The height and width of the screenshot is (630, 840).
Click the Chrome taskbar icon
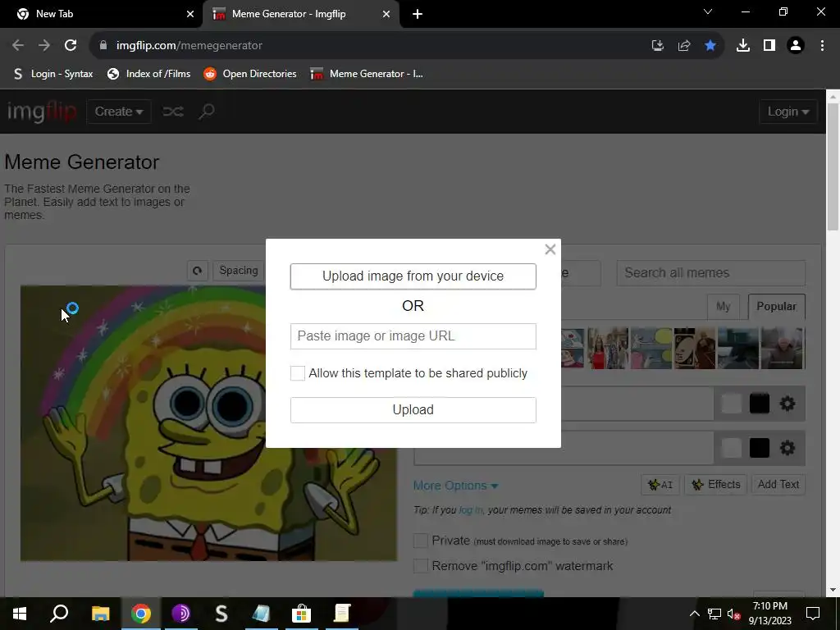141,614
